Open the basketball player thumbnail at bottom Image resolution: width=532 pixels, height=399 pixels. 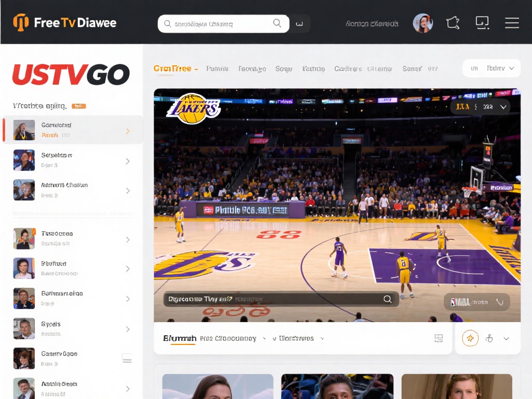click(337, 387)
